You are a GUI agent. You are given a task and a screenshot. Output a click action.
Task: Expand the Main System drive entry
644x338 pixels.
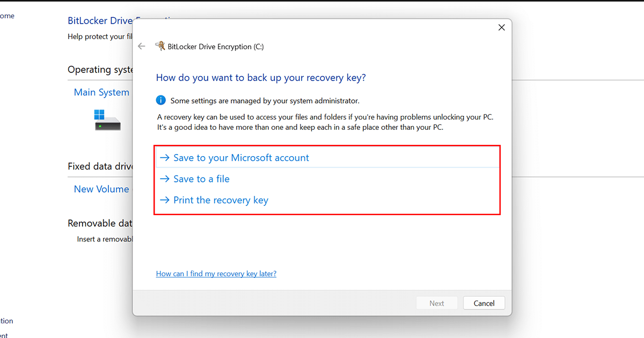click(x=101, y=92)
